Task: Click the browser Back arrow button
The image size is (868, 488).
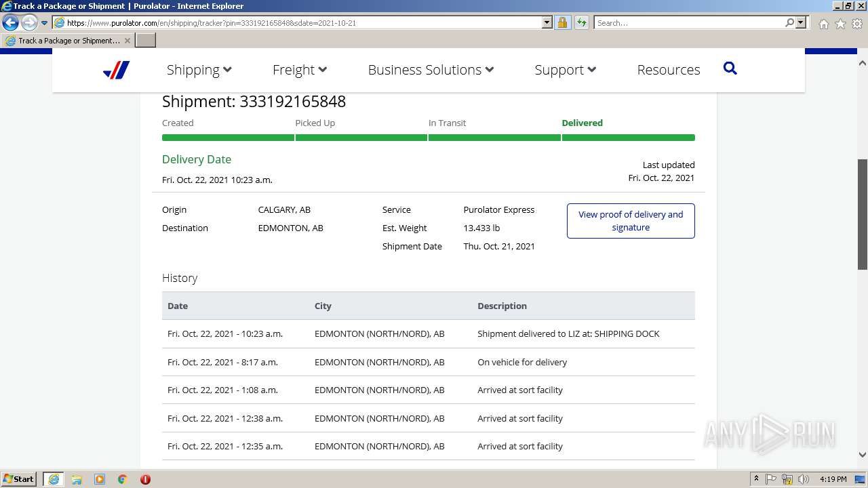Action: 10,22
